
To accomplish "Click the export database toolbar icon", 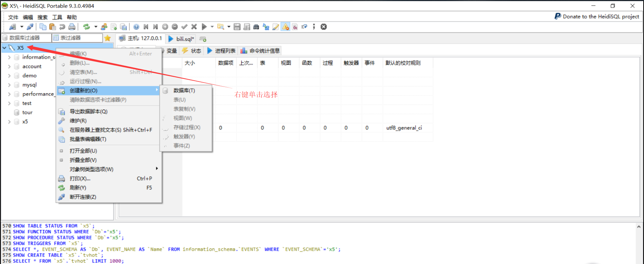I will [x=123, y=27].
